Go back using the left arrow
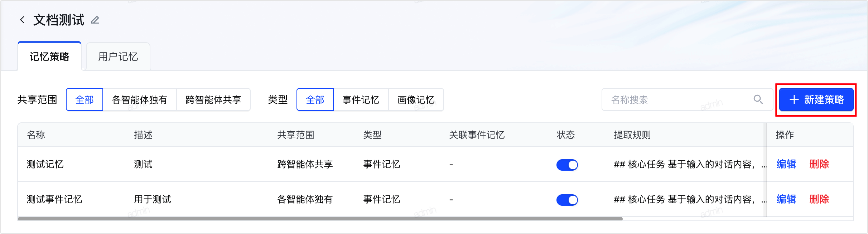The image size is (868, 234). point(22,20)
